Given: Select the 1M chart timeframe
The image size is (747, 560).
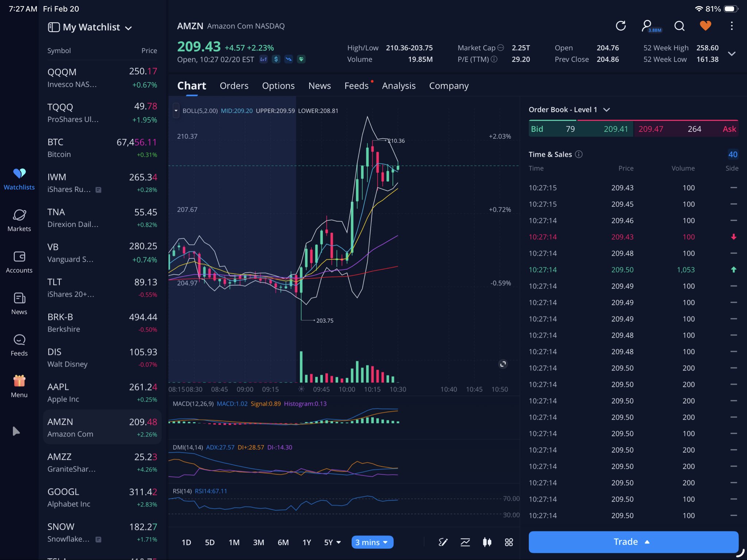Looking at the screenshot, I should (x=234, y=542).
